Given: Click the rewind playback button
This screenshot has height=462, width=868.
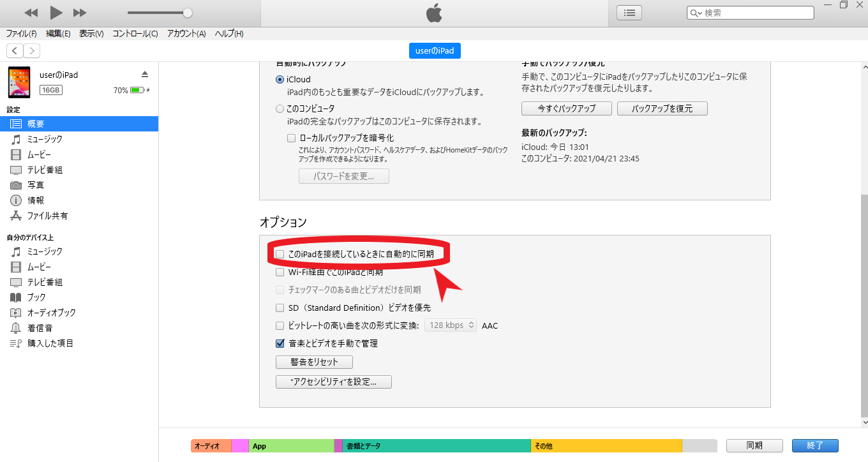Looking at the screenshot, I should 31,13.
